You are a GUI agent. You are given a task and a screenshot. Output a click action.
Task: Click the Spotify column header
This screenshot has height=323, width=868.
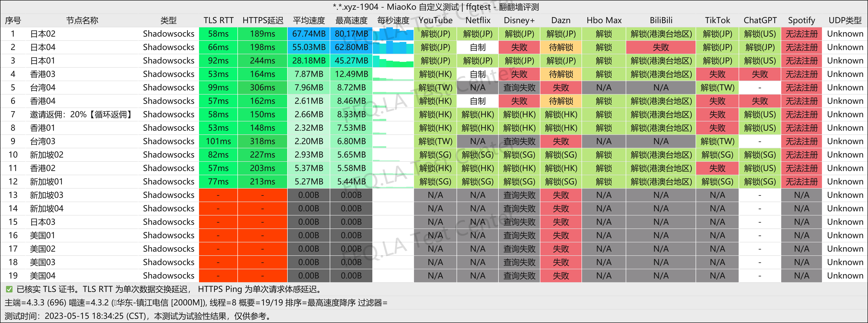(801, 20)
